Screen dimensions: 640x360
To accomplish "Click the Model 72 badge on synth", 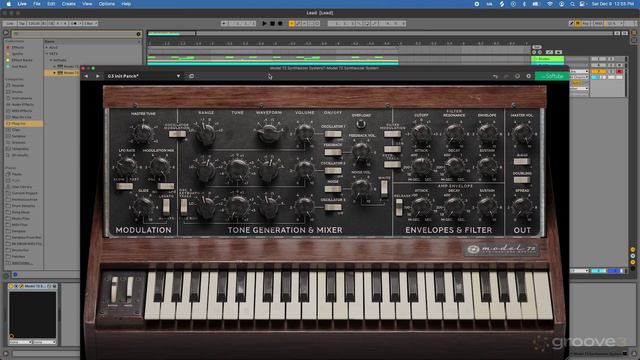I will tap(501, 249).
